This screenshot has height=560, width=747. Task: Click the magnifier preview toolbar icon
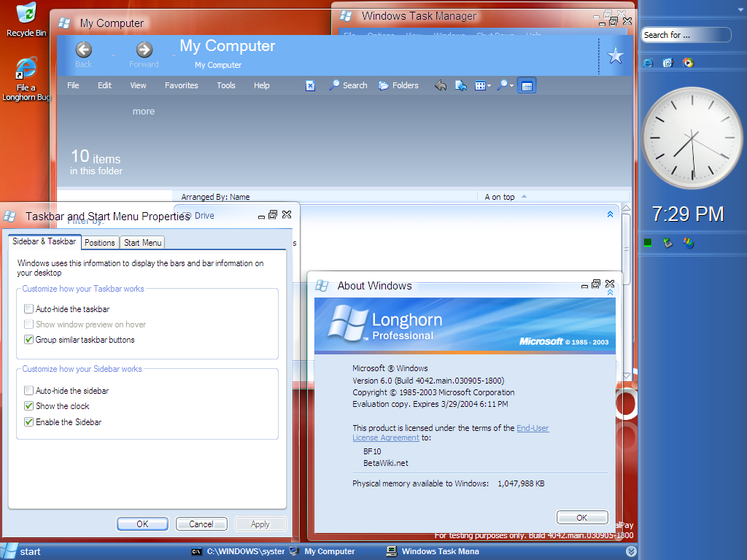coord(502,86)
